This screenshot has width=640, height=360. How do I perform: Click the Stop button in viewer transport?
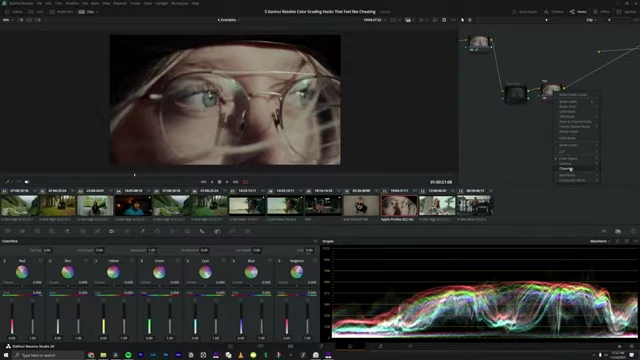tap(220, 182)
